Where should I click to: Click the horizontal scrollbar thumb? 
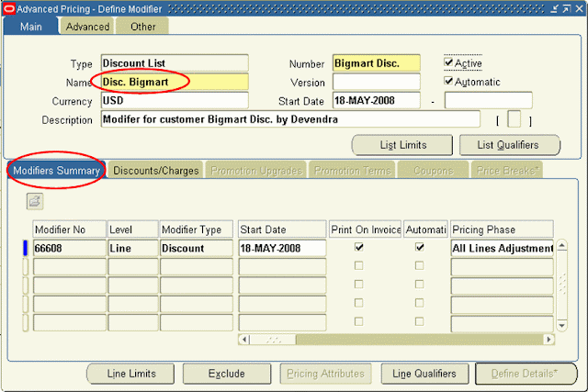click(273, 340)
